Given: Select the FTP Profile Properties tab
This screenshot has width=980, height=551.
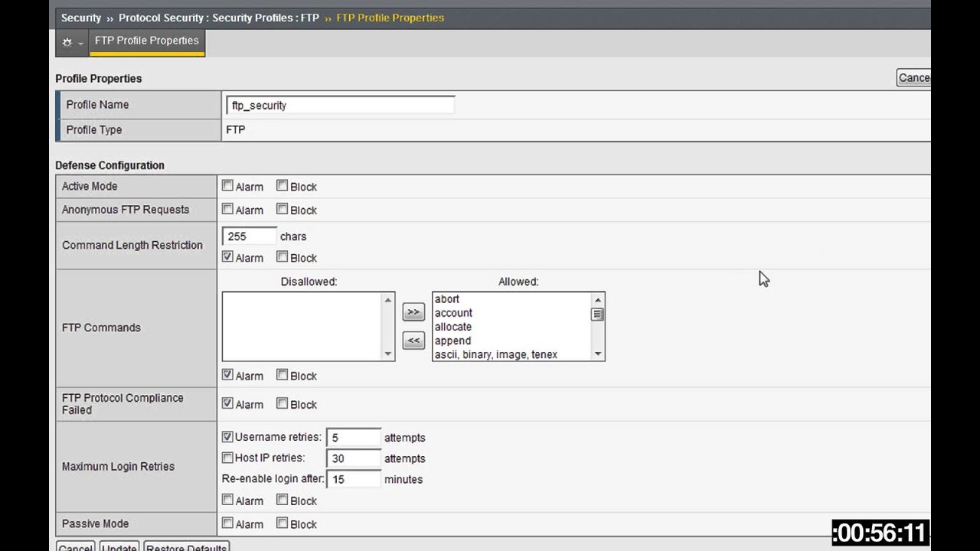Looking at the screenshot, I should pos(146,41).
